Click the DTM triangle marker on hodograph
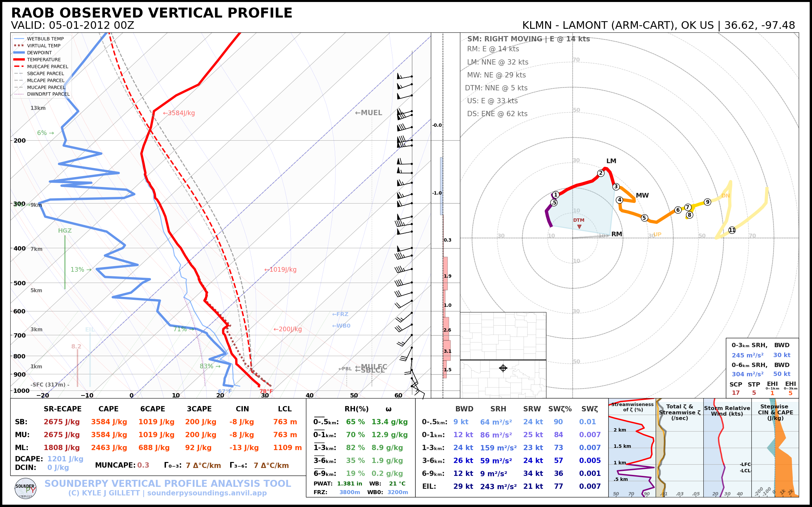 [x=579, y=227]
